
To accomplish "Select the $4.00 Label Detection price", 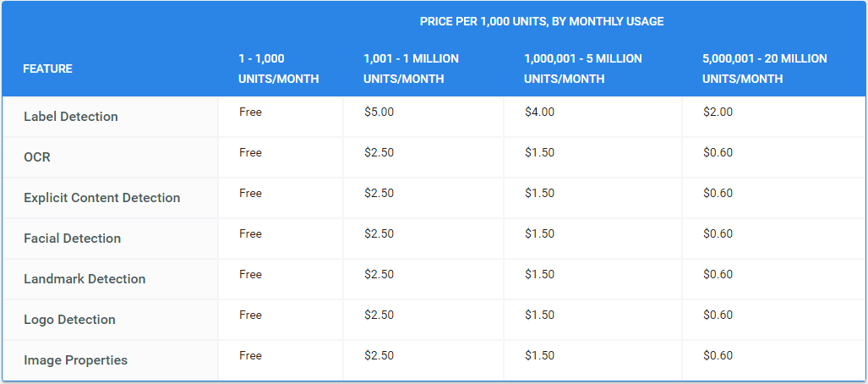I will 539,112.
